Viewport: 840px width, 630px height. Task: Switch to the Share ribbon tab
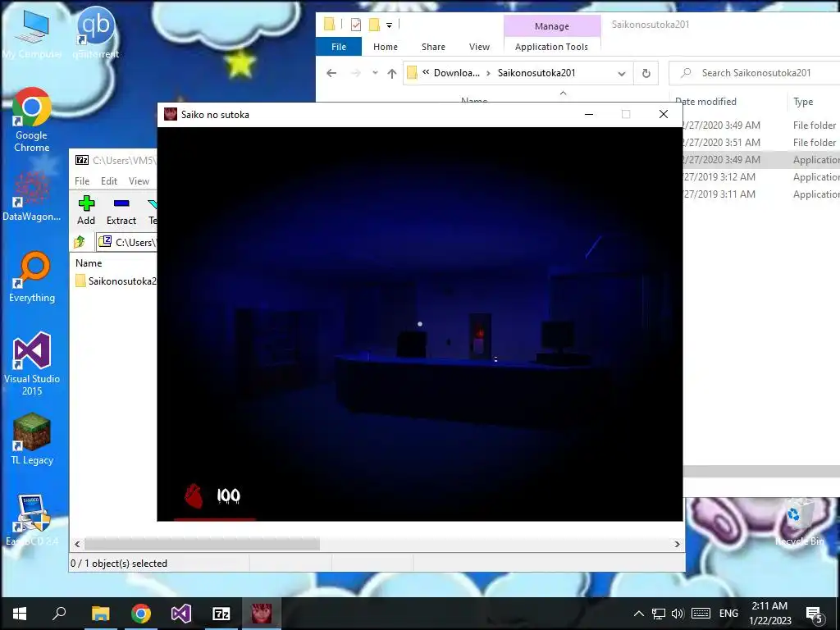click(x=433, y=47)
